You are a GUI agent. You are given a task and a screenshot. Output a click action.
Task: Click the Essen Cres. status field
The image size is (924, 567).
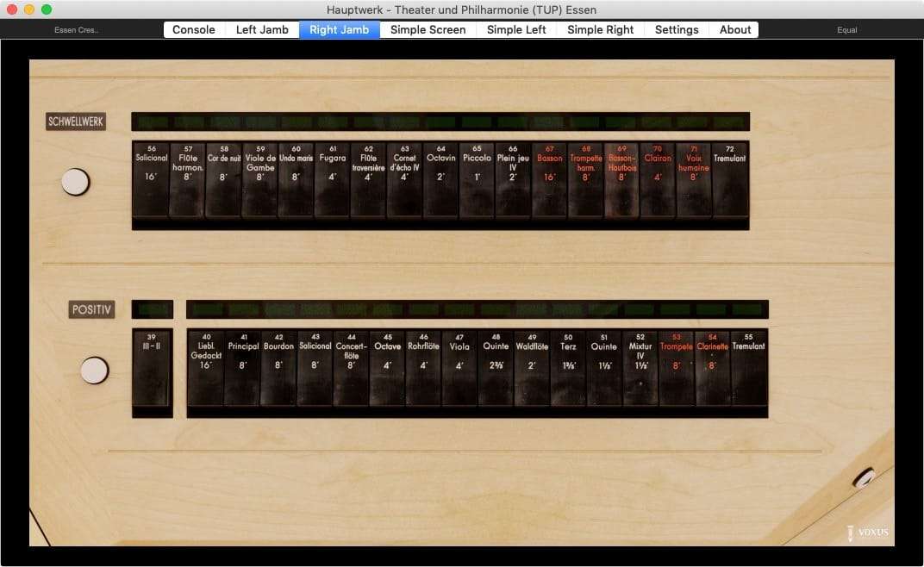(x=76, y=30)
